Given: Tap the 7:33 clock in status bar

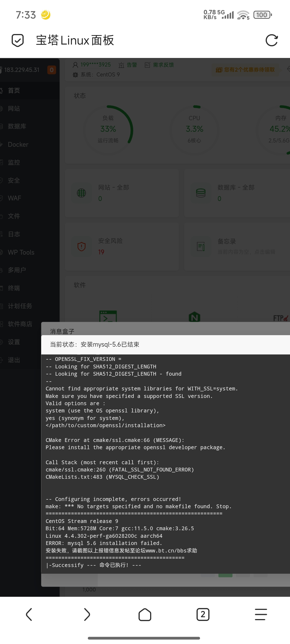Looking at the screenshot, I should pyautogui.click(x=26, y=15).
